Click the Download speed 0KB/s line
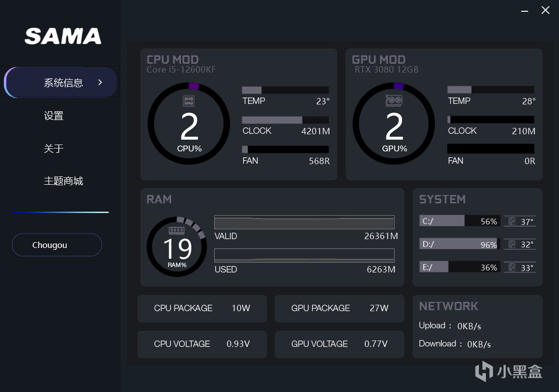 pos(455,344)
